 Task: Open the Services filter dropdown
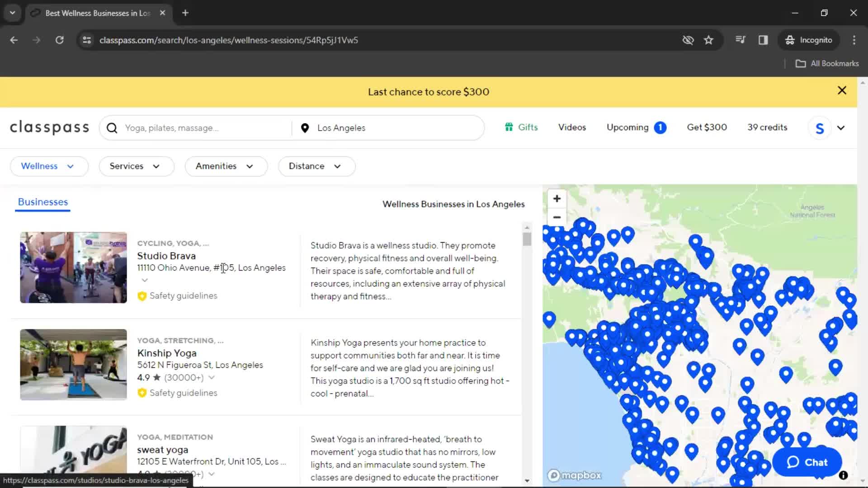coord(136,166)
